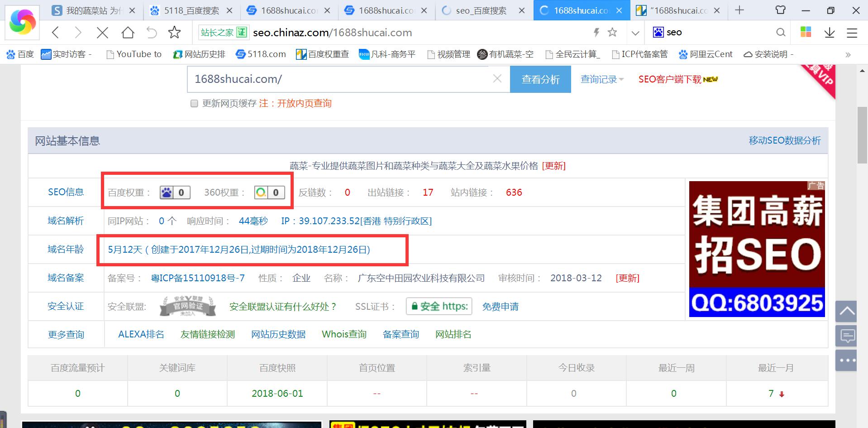Click the browser home icon
Viewport: 868px width, 428px height.
(128, 32)
